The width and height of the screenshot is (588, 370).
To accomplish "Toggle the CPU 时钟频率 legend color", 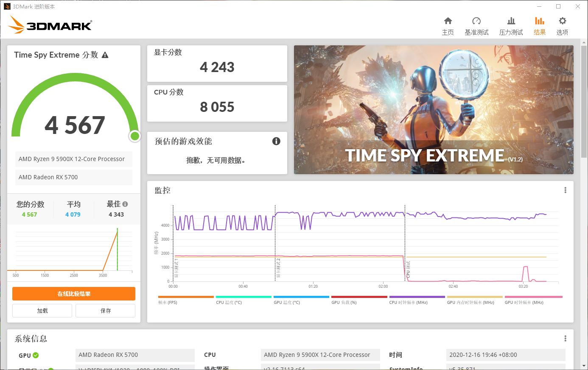I will point(417,297).
